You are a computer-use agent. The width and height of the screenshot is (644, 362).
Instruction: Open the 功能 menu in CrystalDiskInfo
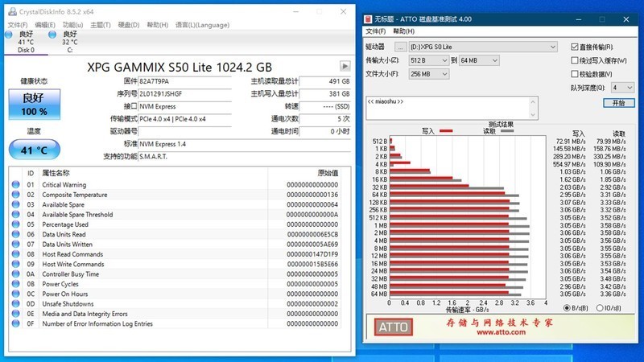click(72, 25)
